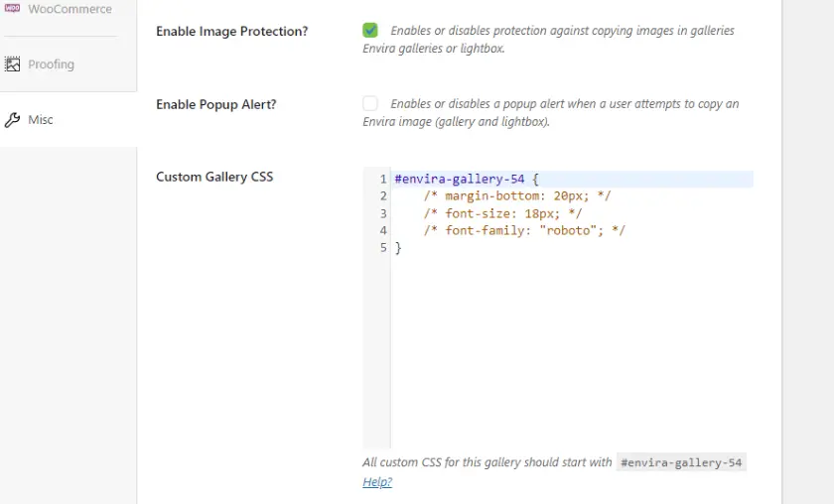Select the Misc tab label
Viewport: 834px width, 504px height.
[41, 120]
